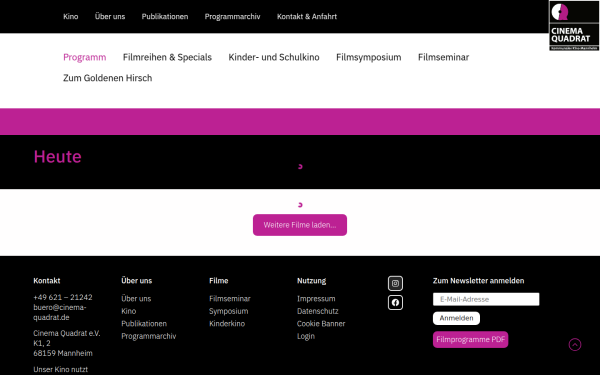Click the 68159 Mannheim address text

pyautogui.click(x=63, y=353)
